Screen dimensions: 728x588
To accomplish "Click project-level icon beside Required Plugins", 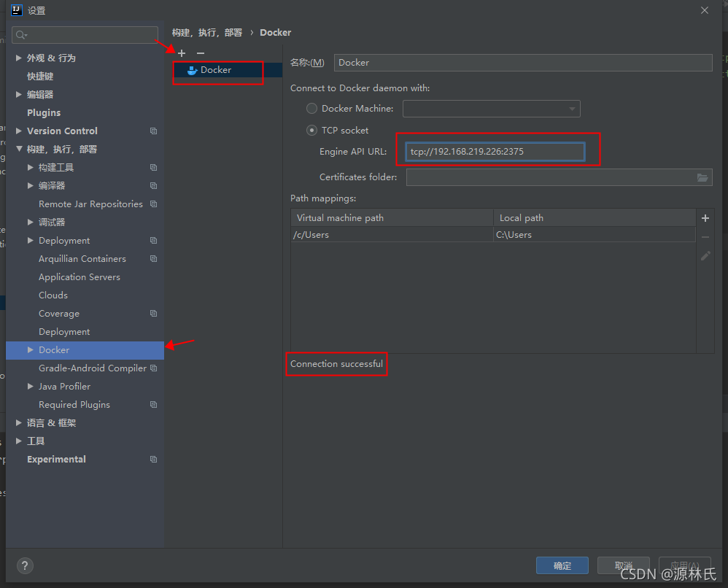I will (154, 405).
